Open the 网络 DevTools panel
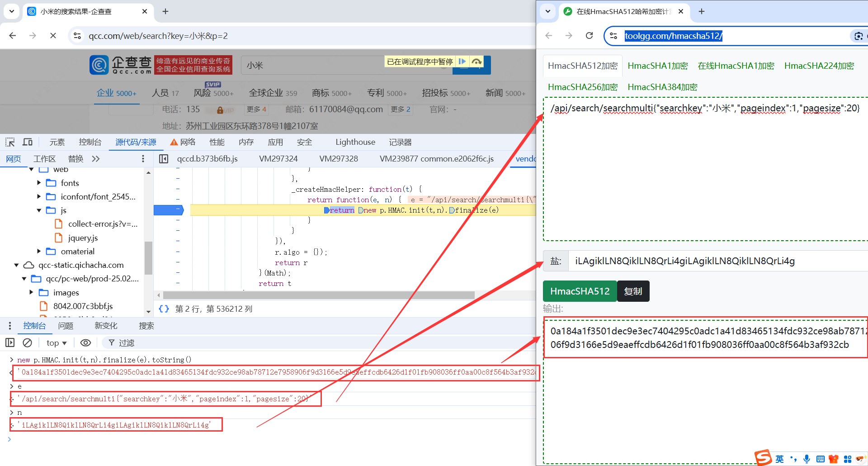Screen dimensions: 868x466 point(183,142)
